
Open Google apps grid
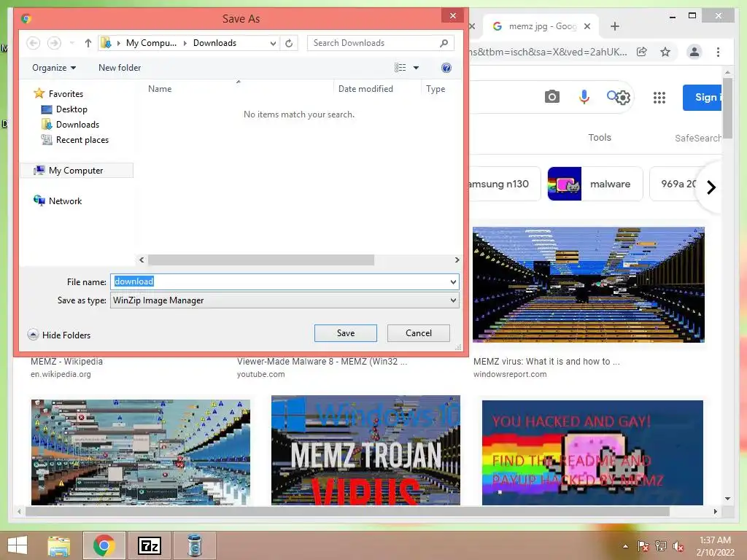point(659,98)
